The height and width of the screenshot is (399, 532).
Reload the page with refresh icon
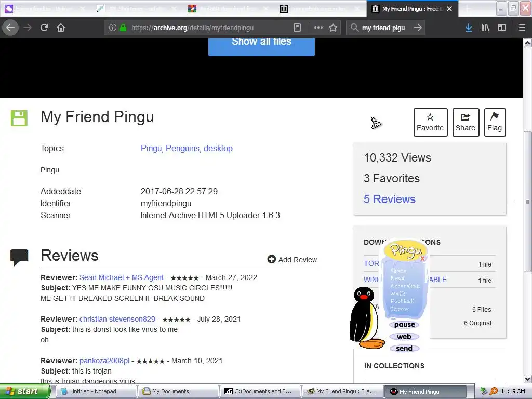[44, 28]
